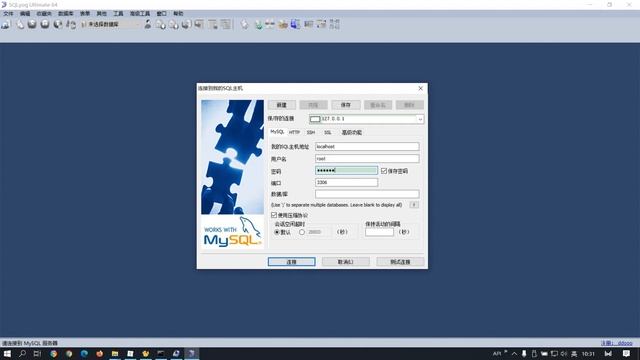Click the green icon in main toolbar

258,25
